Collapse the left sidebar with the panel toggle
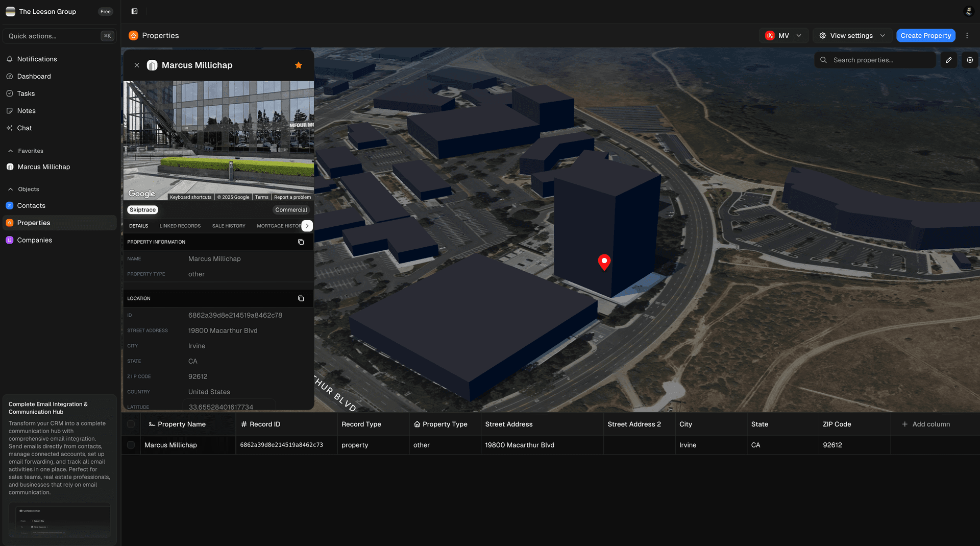The height and width of the screenshot is (546, 980). (x=134, y=11)
